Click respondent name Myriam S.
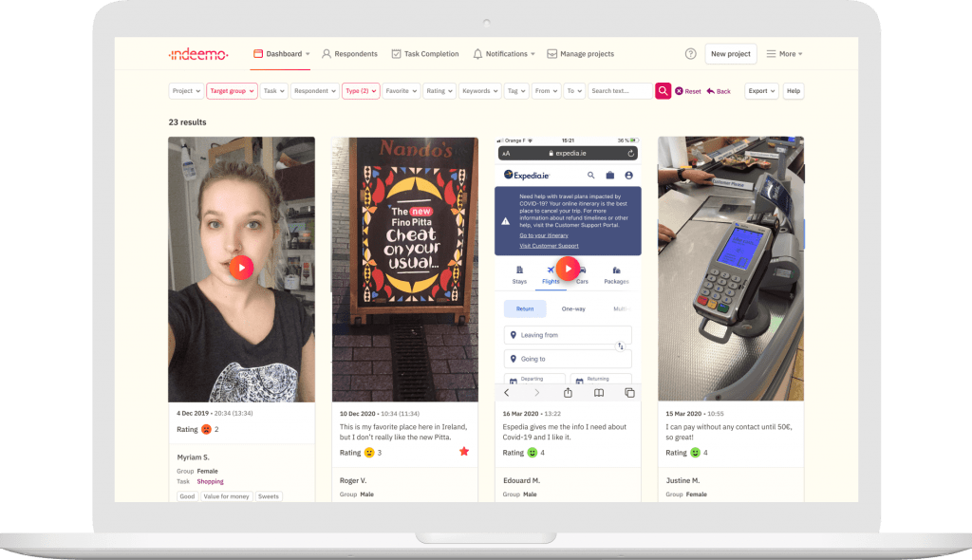Screen dimensions: 972x560 [x=194, y=457]
